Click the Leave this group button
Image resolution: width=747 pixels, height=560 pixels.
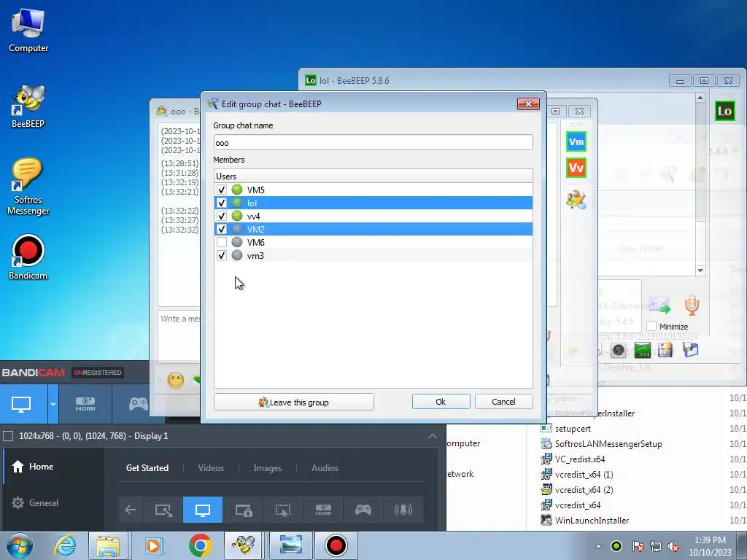pos(293,402)
